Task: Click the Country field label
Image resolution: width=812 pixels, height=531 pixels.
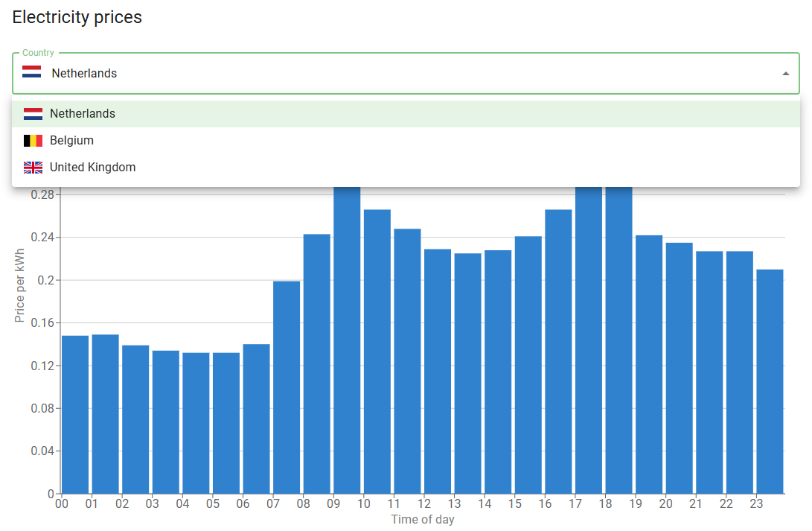Action: [36, 52]
